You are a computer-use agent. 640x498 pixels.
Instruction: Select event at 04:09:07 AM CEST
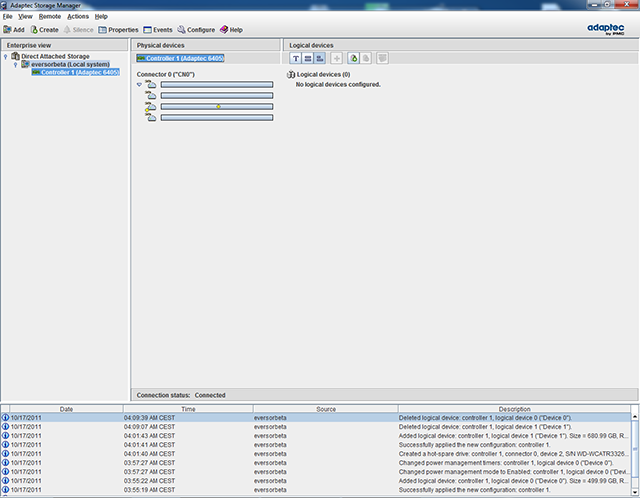coord(316,427)
